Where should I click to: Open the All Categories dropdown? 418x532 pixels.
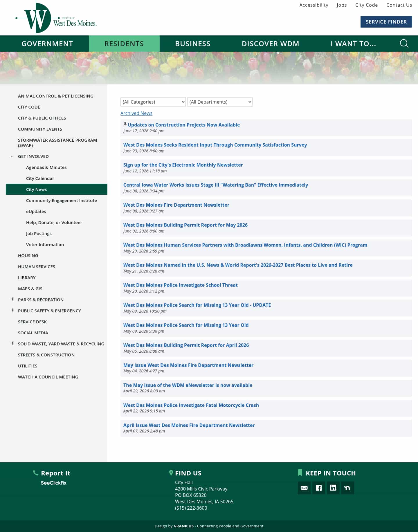coord(153,102)
